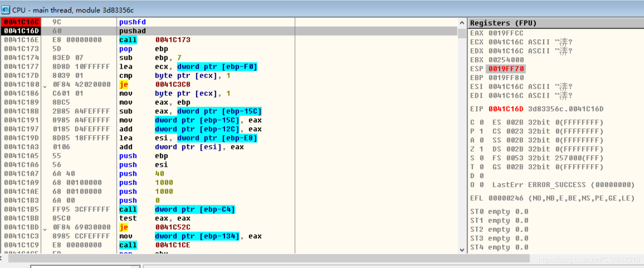The width and height of the screenshot is (644, 268).
Task: Click the Registers (FPU) header bar
Action: coord(556,23)
